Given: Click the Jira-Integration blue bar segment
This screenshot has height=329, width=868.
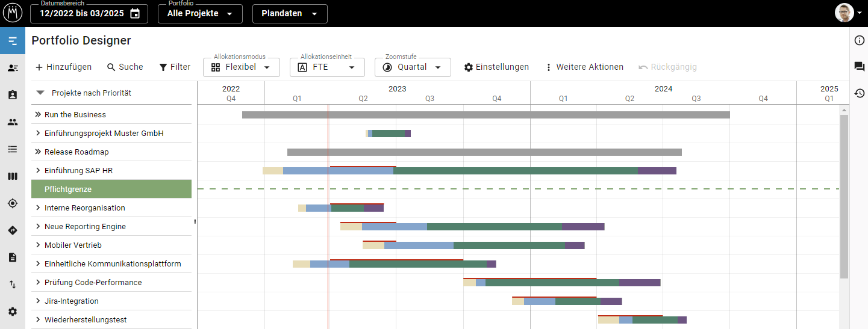Looking at the screenshot, I should click(x=540, y=301).
